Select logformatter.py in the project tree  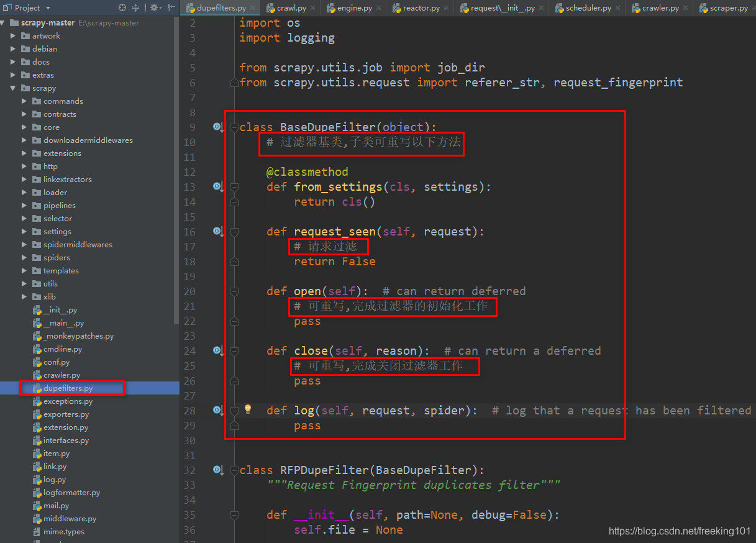point(89,493)
